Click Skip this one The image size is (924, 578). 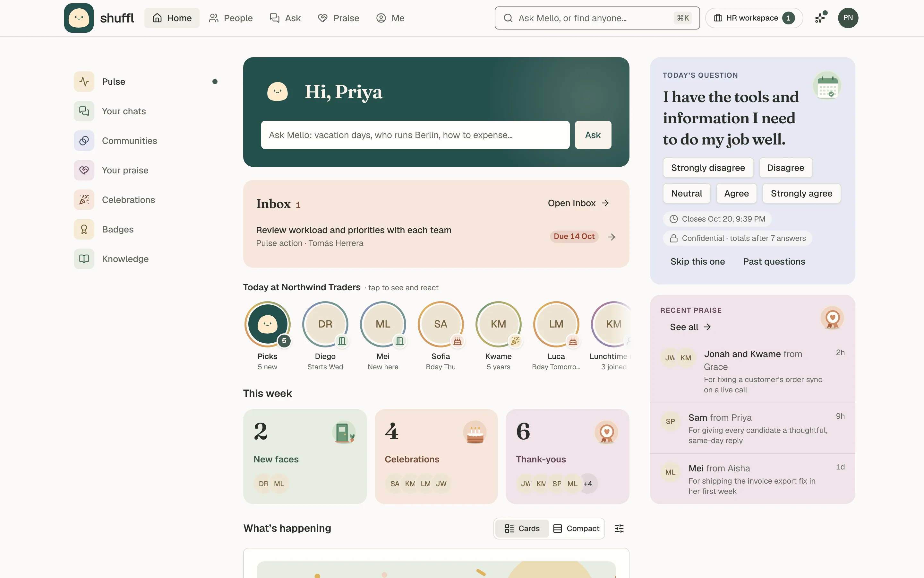[x=697, y=261]
